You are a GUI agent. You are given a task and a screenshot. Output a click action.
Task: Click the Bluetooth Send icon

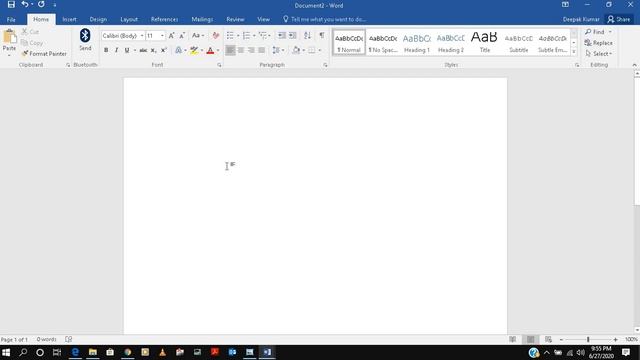pos(85,39)
